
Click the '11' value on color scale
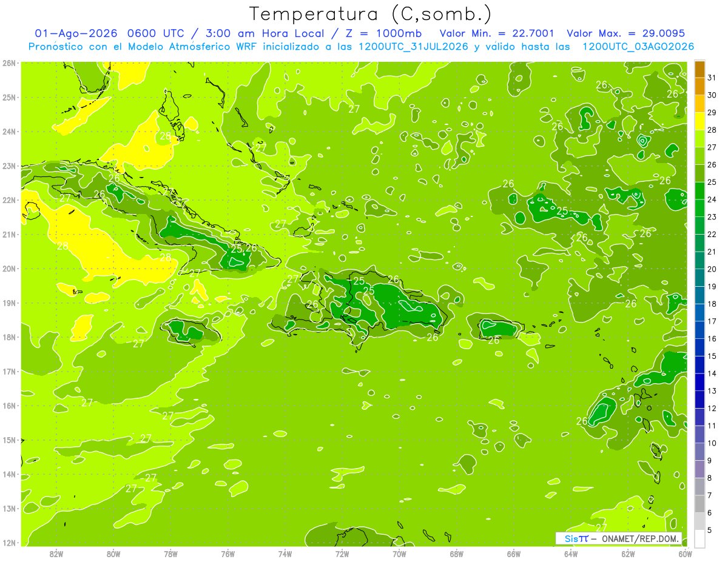click(712, 426)
